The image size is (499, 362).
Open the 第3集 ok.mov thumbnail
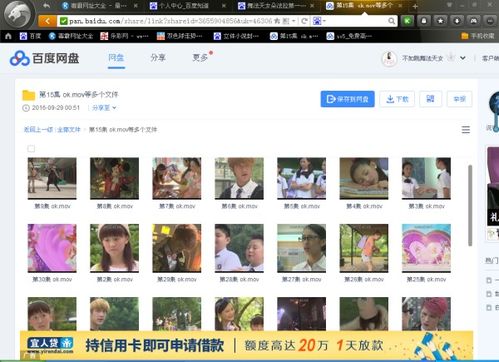(x=426, y=178)
